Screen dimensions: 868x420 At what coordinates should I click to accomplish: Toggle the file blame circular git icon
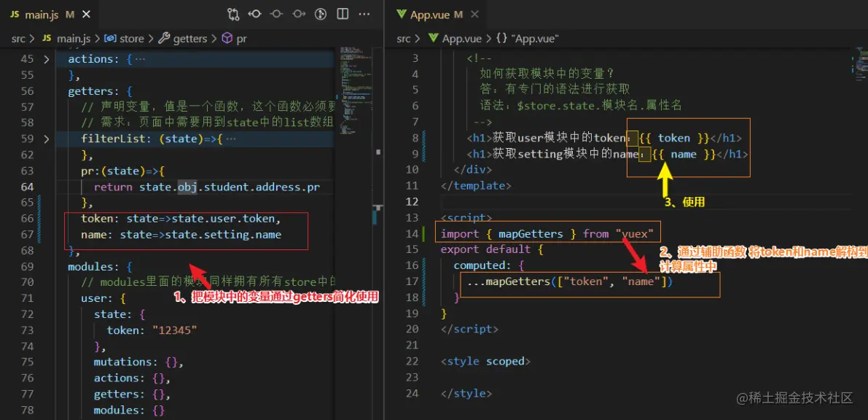(x=321, y=15)
